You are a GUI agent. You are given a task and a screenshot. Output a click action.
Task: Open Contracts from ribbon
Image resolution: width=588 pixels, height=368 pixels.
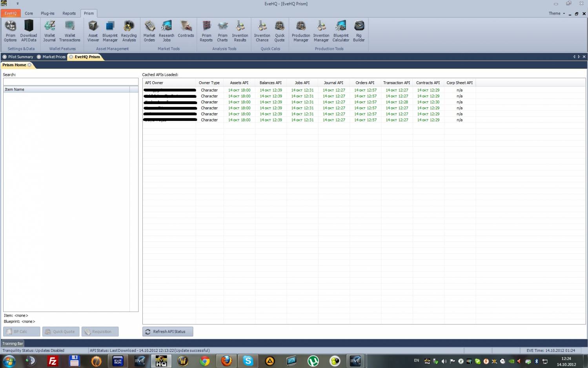tap(186, 29)
